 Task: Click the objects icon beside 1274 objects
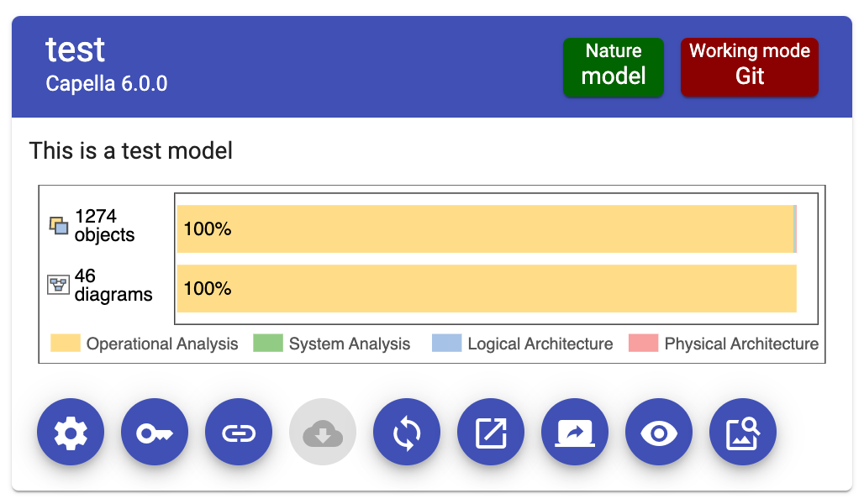click(x=58, y=226)
